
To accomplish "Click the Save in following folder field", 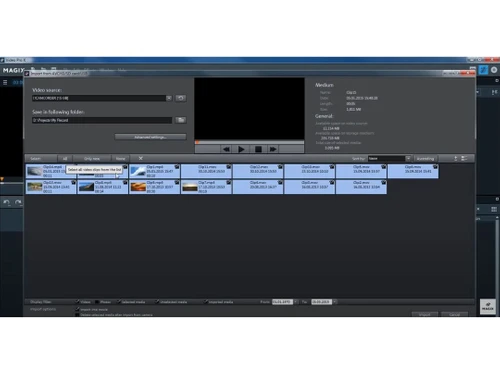I will pos(102,120).
